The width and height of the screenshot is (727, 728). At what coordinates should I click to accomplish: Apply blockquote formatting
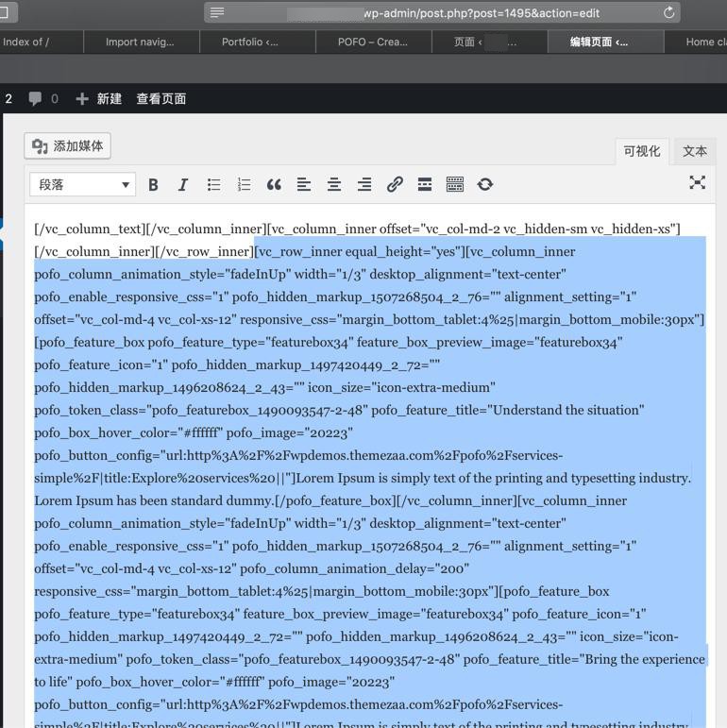click(274, 185)
